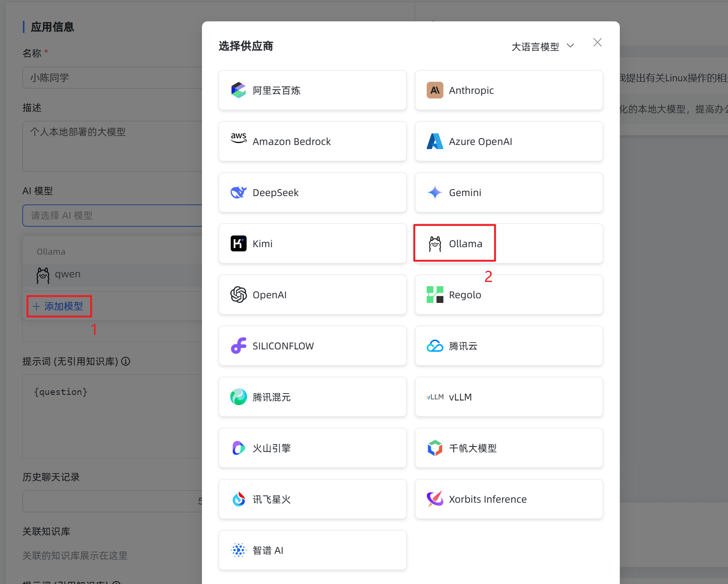Click the Xorbits Inference logo
The image size is (728, 584).
pos(435,499)
